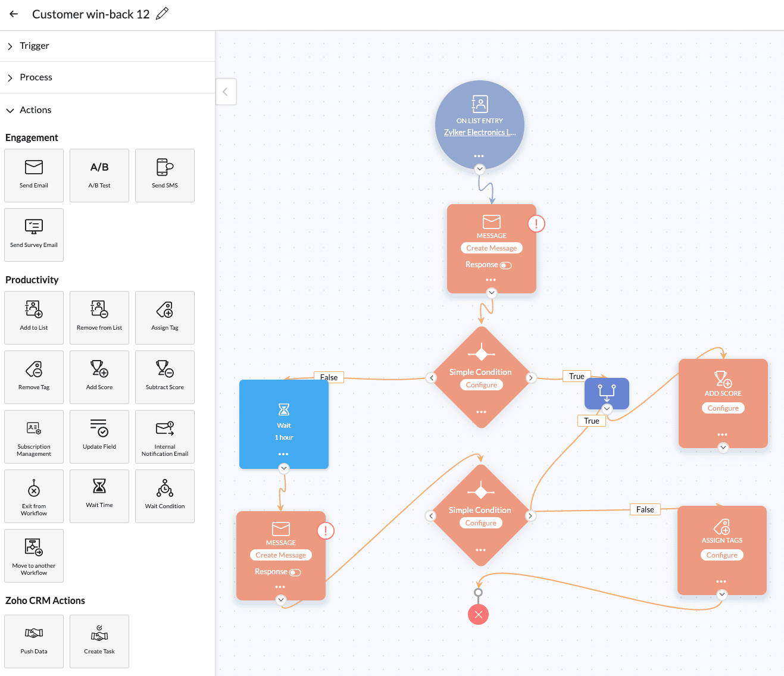784x676 pixels.
Task: Click the edit pencil beside workflow name
Action: [162, 14]
